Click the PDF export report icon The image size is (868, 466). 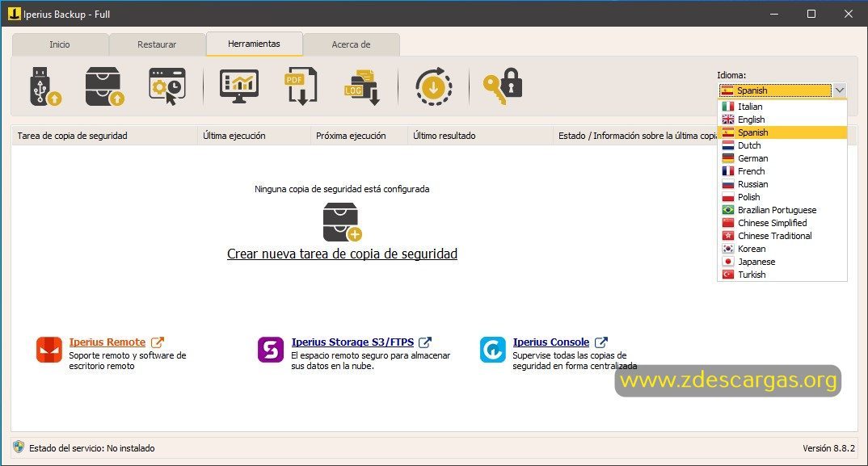tap(301, 86)
